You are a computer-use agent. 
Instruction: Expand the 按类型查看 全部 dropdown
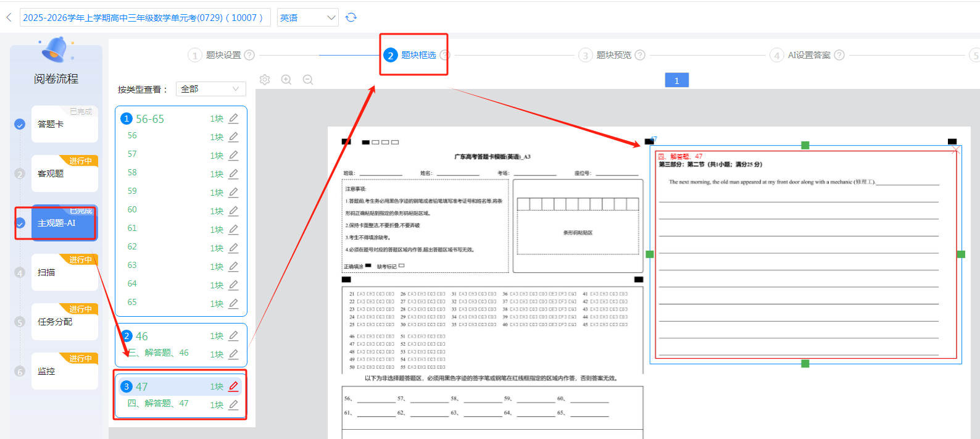pos(210,89)
